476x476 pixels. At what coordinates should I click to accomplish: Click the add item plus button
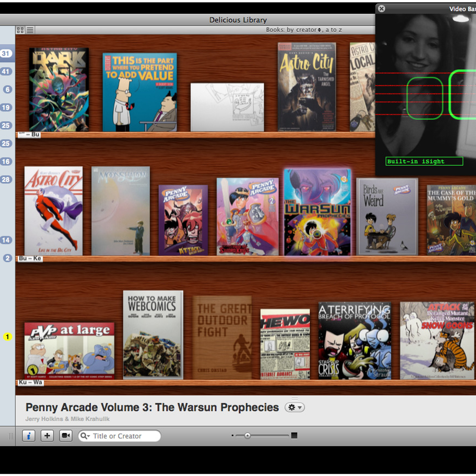pos(47,436)
